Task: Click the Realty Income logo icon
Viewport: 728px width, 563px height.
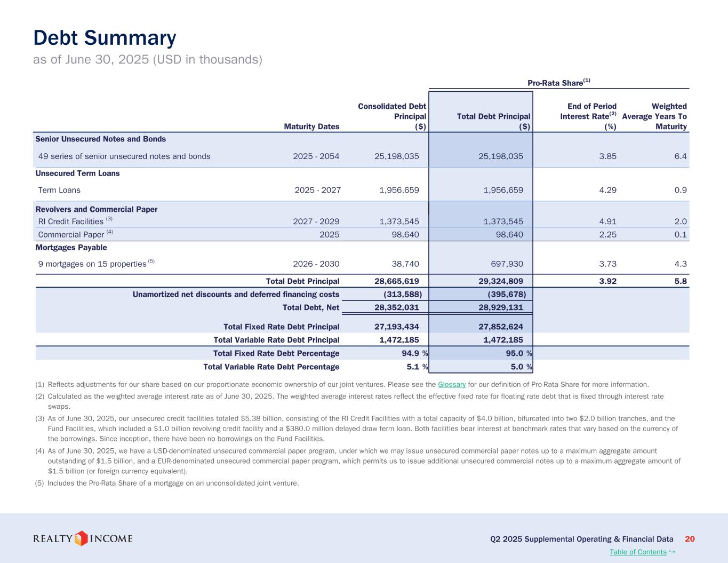Action: (81, 538)
